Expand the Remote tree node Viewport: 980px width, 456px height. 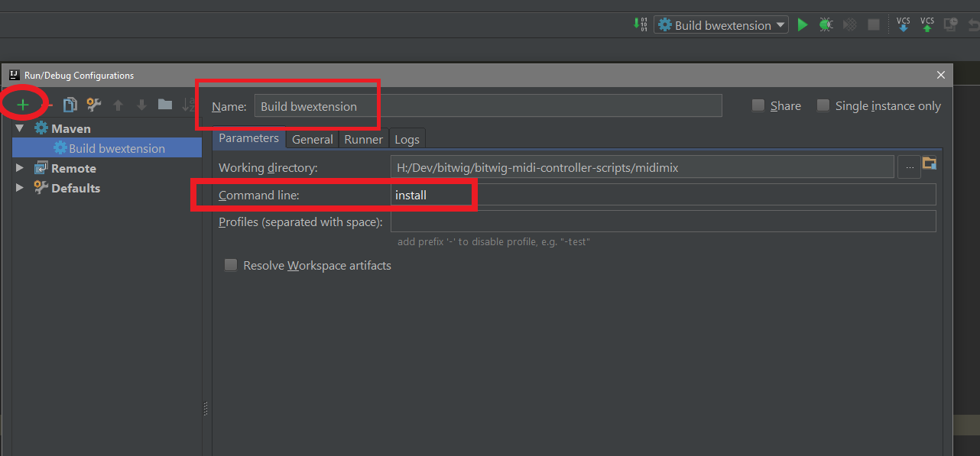[20, 168]
